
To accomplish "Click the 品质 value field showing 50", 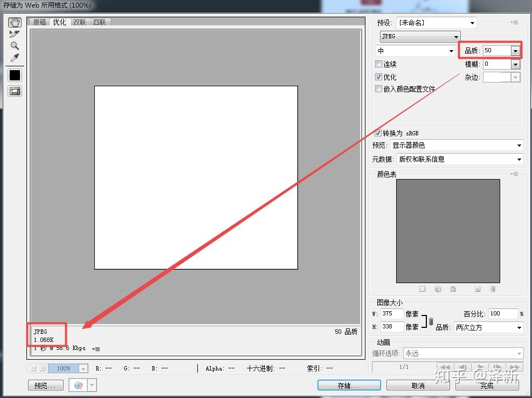I will [x=497, y=50].
